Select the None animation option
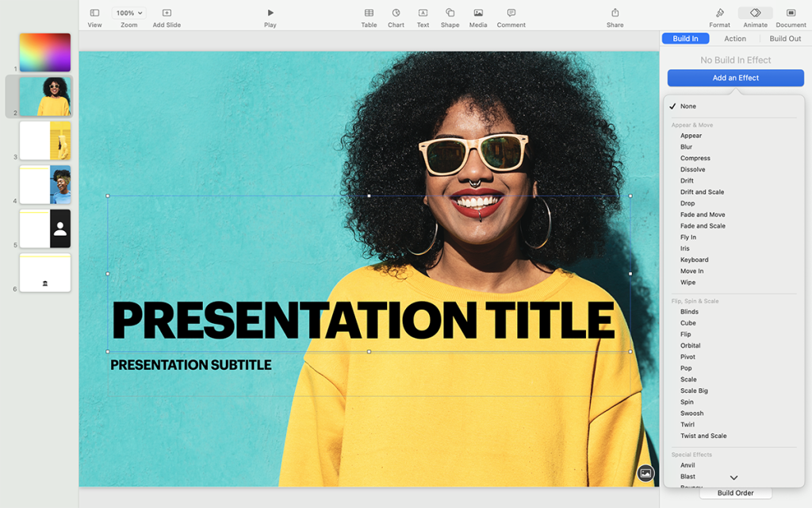812x508 pixels. [x=690, y=106]
